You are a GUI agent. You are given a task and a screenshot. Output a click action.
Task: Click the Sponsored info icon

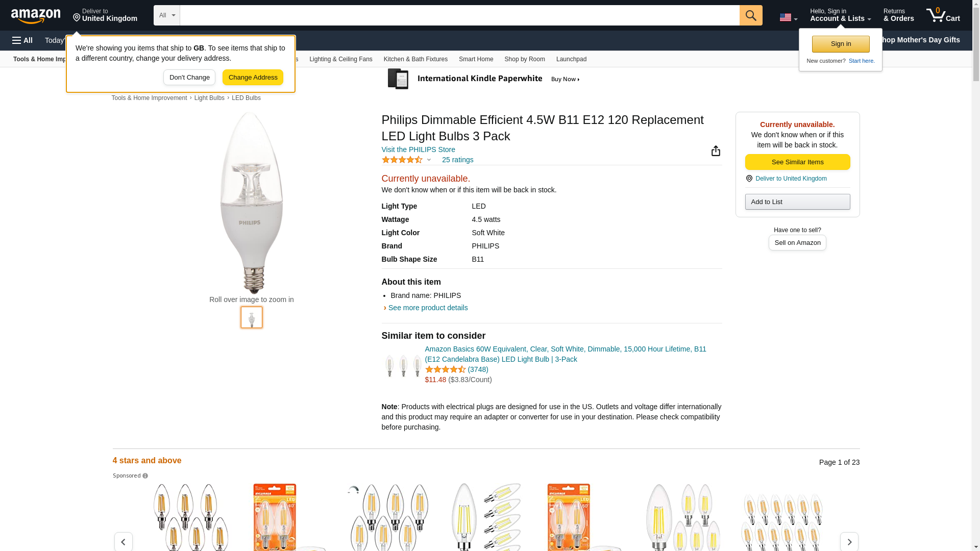click(145, 476)
